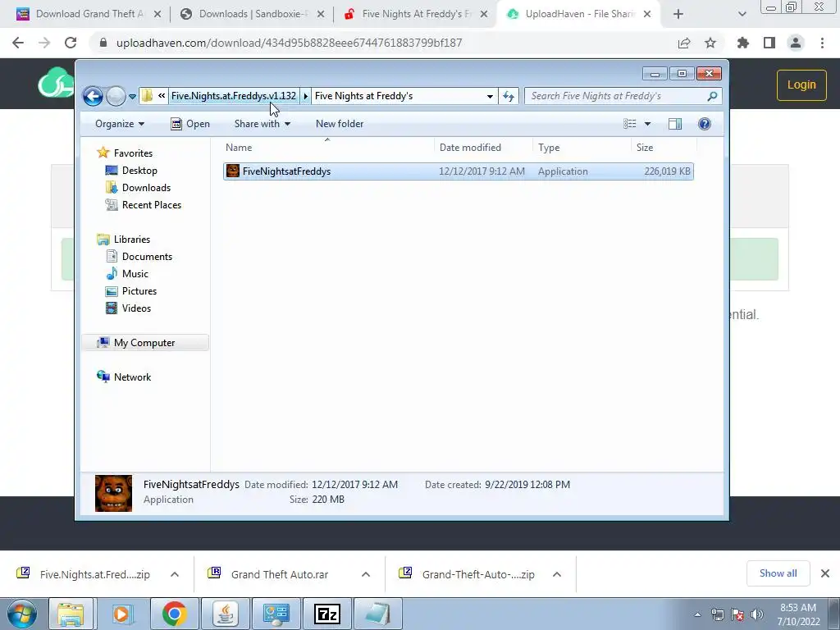
Task: Open 7-Zip from the taskbar
Action: (x=327, y=614)
